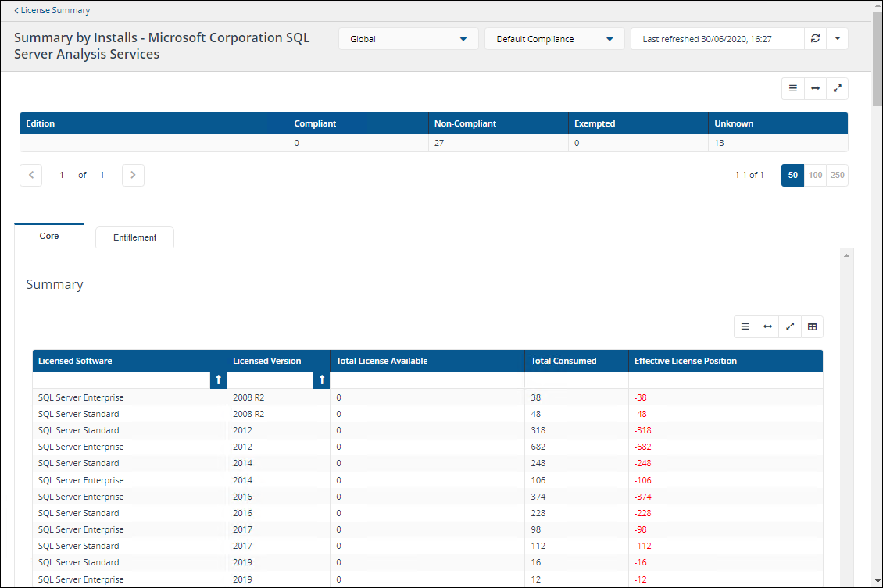Image resolution: width=883 pixels, height=588 pixels.
Task: Select the Core tab
Action: (x=49, y=236)
